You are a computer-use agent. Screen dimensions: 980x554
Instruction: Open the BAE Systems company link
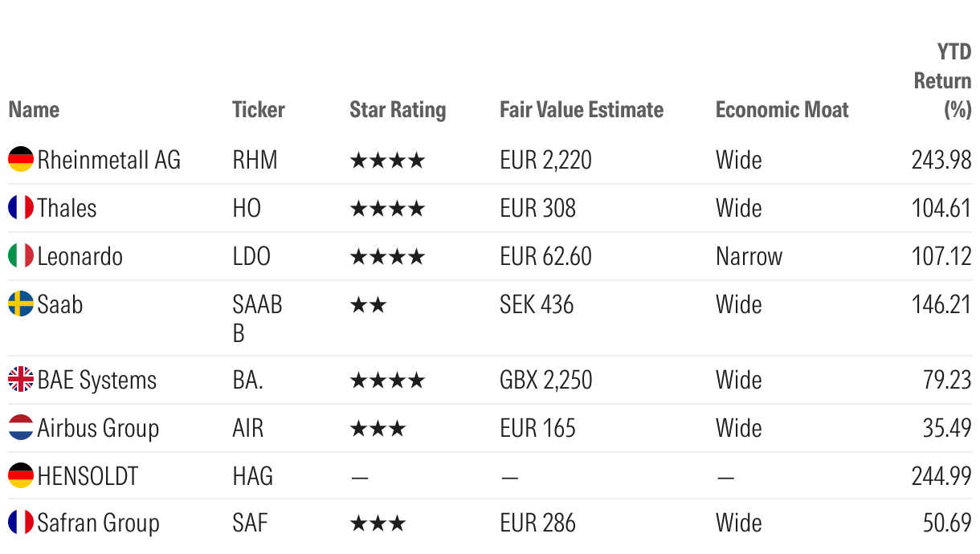coord(97,380)
